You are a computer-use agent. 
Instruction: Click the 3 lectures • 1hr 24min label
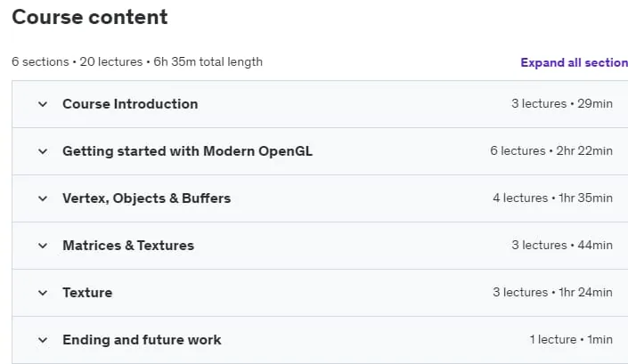552,293
